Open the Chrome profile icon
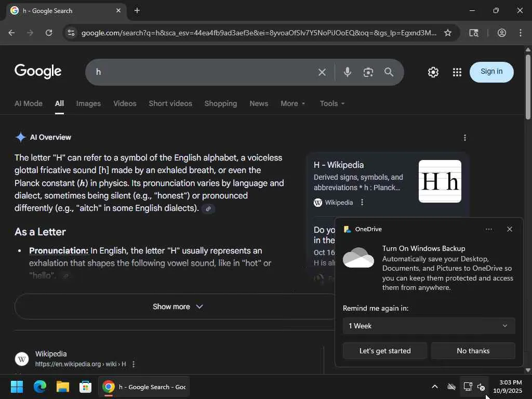 pyautogui.click(x=502, y=33)
